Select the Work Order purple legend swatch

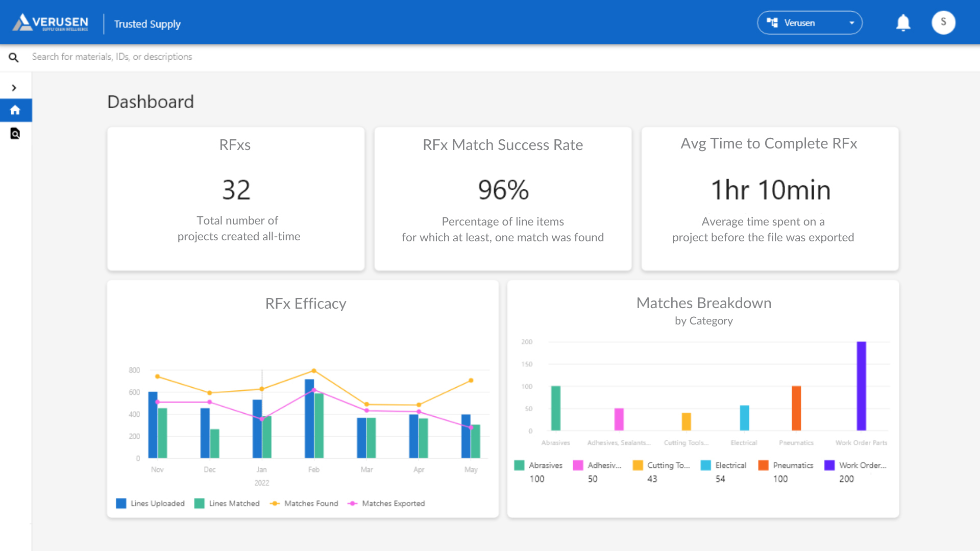pyautogui.click(x=829, y=465)
